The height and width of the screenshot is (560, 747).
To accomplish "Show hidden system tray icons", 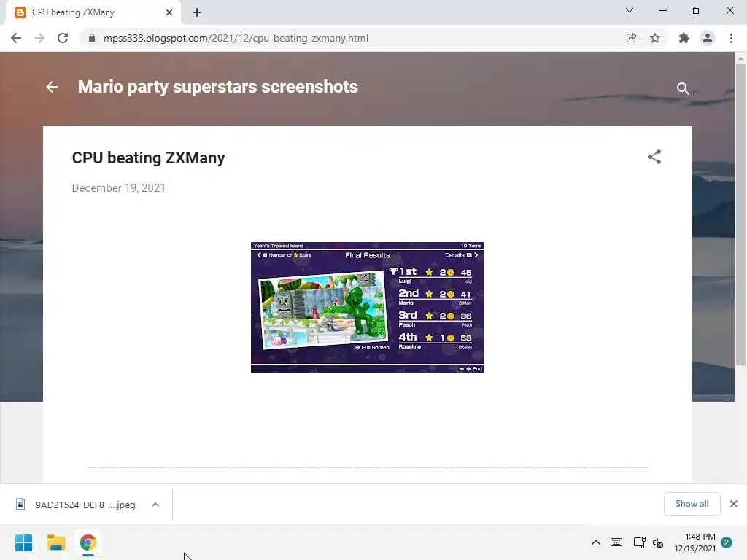I will tap(595, 542).
